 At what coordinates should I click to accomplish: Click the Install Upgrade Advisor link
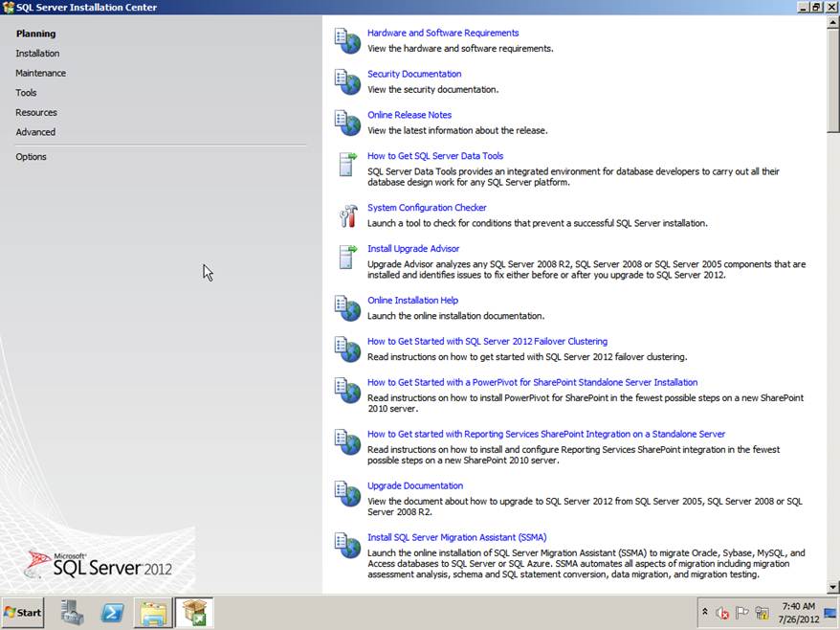[413, 249]
